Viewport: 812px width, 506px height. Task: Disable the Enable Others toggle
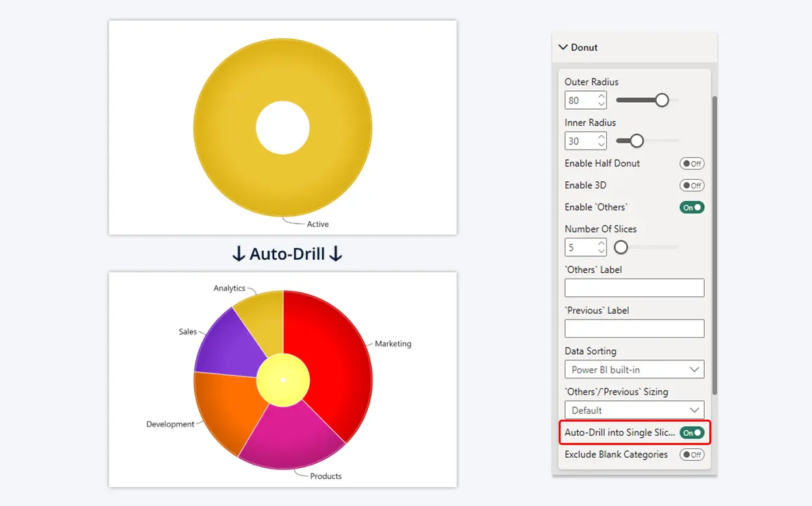[x=691, y=208]
